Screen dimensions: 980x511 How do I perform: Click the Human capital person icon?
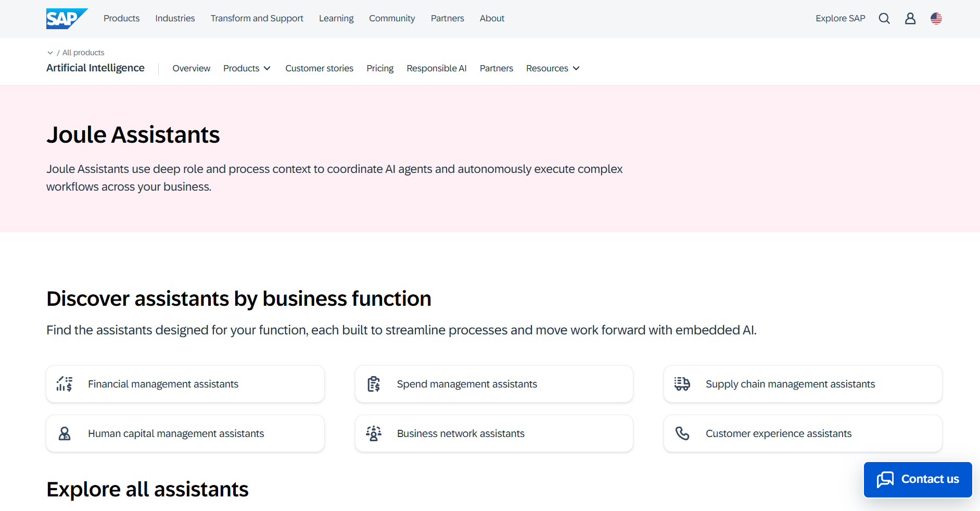65,433
